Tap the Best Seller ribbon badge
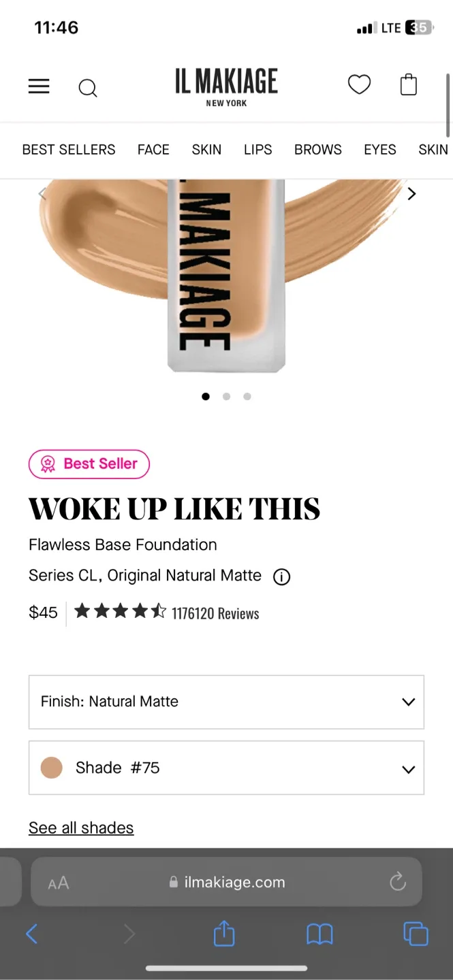Image resolution: width=453 pixels, height=980 pixels. tap(89, 463)
